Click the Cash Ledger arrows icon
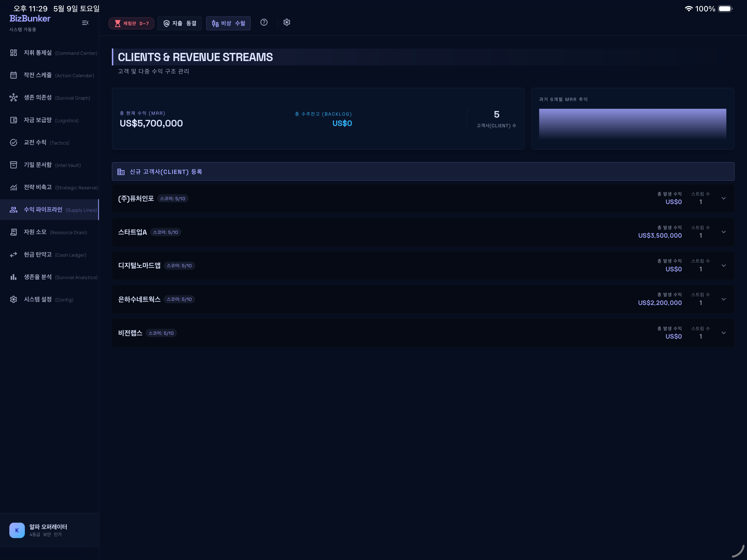Viewport: 747px width, 560px height. 14,254
